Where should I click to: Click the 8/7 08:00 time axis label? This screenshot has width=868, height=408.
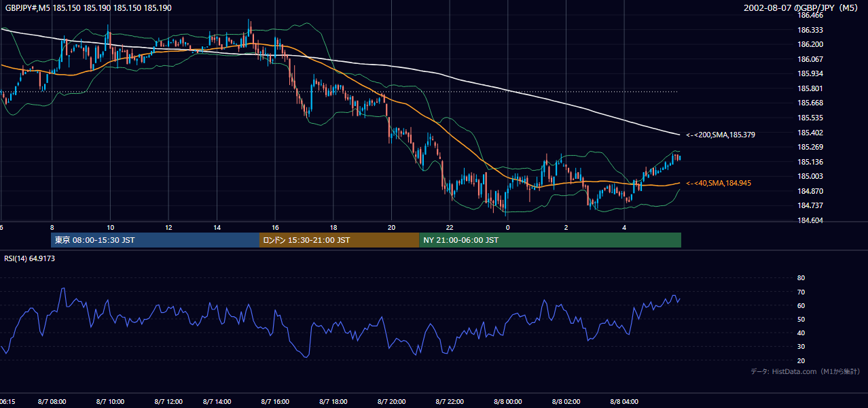click(x=52, y=402)
